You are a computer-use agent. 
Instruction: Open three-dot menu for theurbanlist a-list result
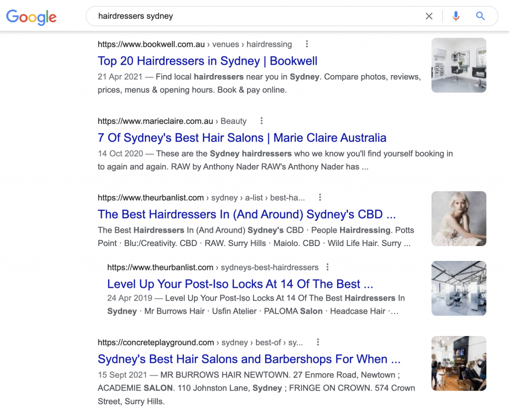pyautogui.click(x=320, y=197)
